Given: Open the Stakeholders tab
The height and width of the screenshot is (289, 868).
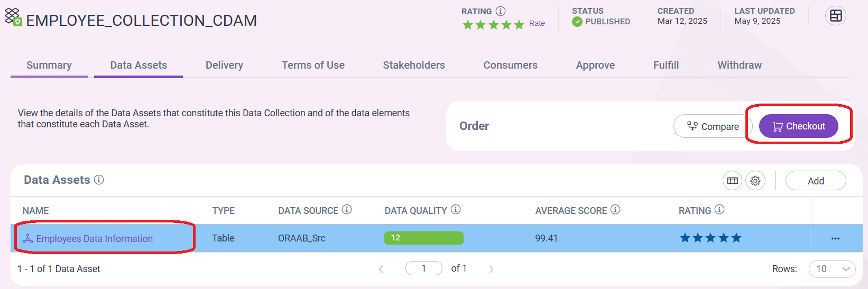Looking at the screenshot, I should pos(414,65).
